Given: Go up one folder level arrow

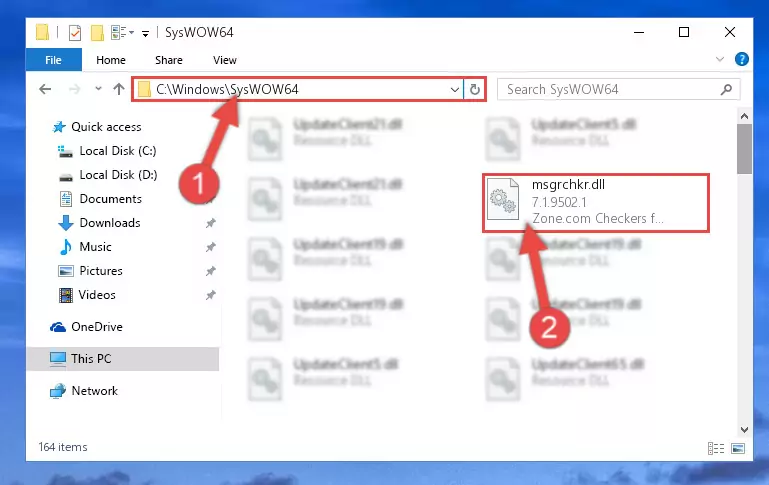Looking at the screenshot, I should [119, 89].
